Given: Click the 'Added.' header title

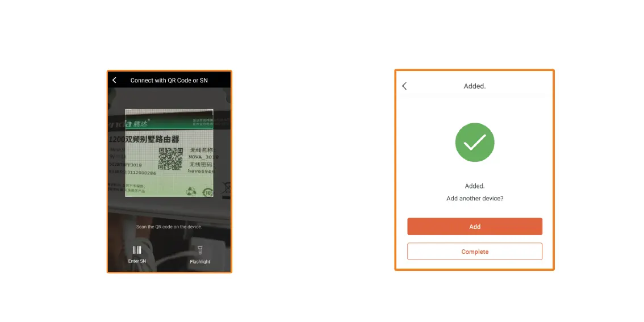Looking at the screenshot, I should click(475, 86).
